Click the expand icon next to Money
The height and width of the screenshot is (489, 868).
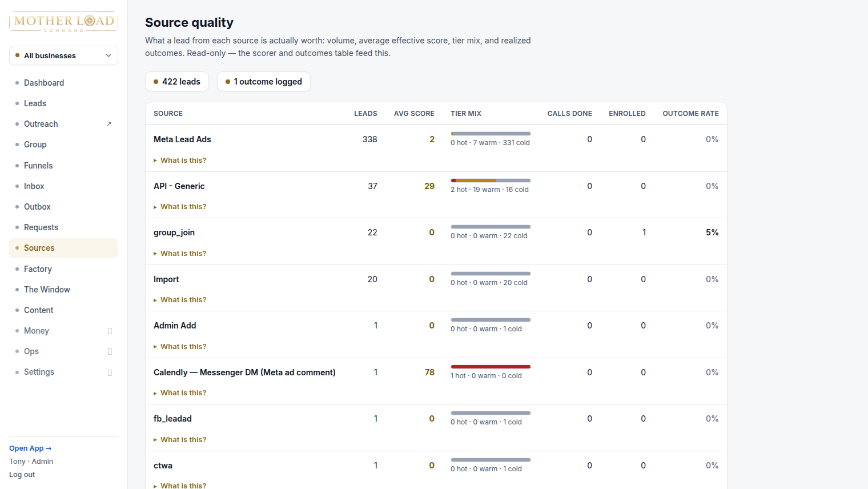110,331
